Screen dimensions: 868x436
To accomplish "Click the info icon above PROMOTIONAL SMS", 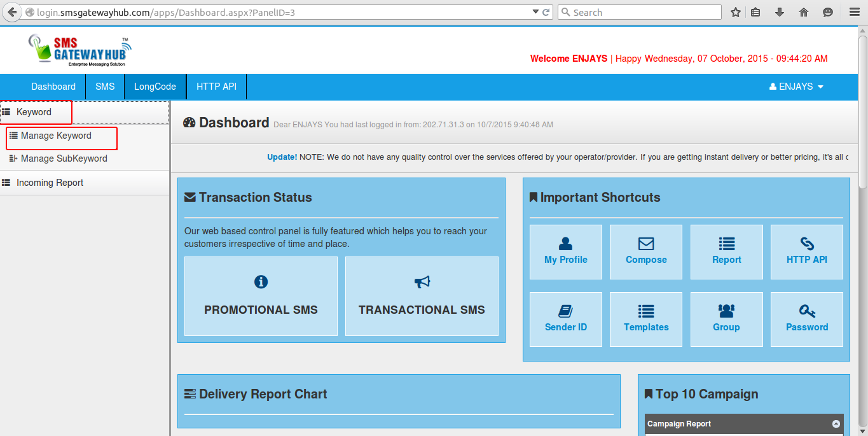I will tap(261, 282).
